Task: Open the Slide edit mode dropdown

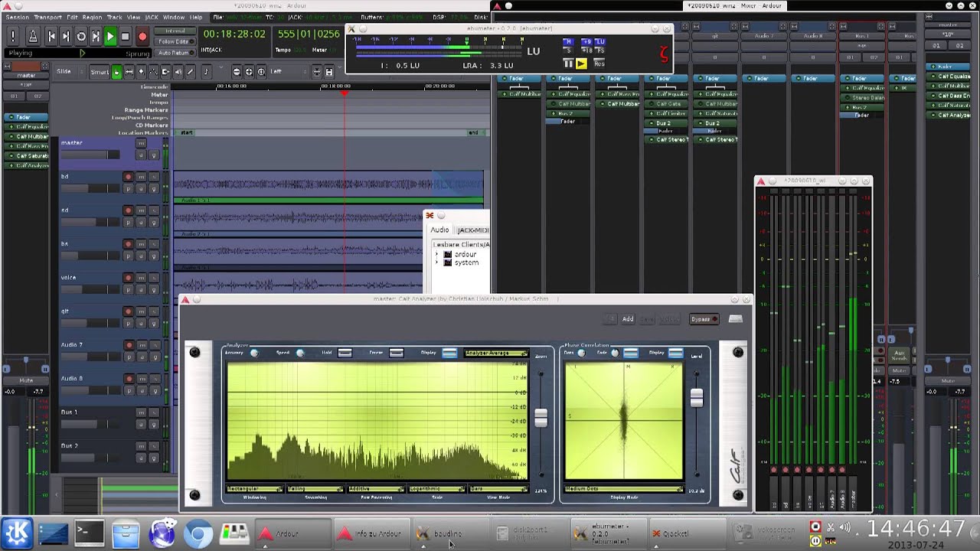Action: [68, 72]
